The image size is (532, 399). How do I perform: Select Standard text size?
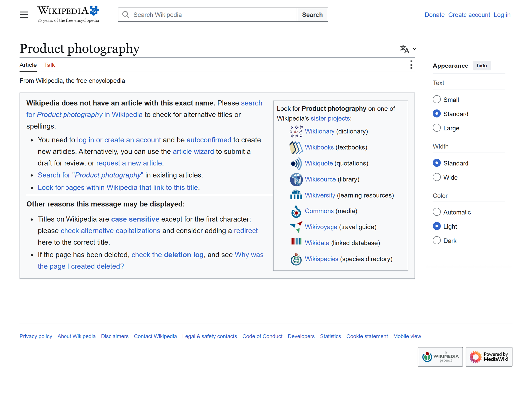[437, 114]
